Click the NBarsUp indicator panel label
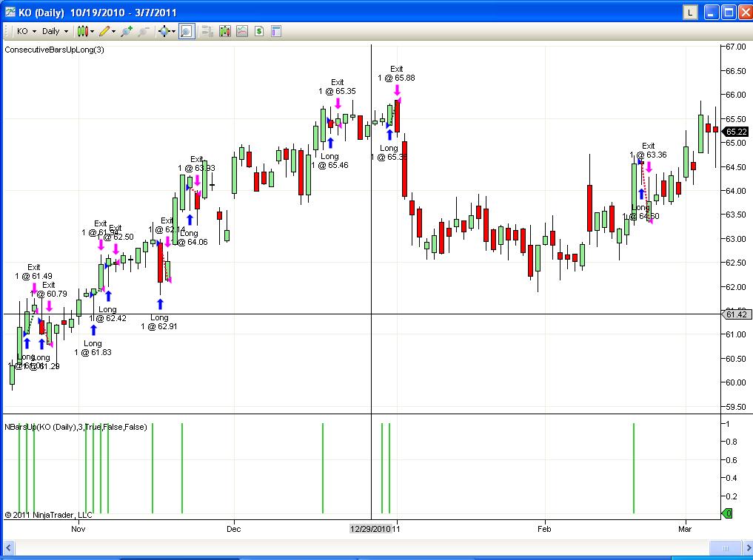Image resolution: width=753 pixels, height=560 pixels. pyautogui.click(x=76, y=427)
